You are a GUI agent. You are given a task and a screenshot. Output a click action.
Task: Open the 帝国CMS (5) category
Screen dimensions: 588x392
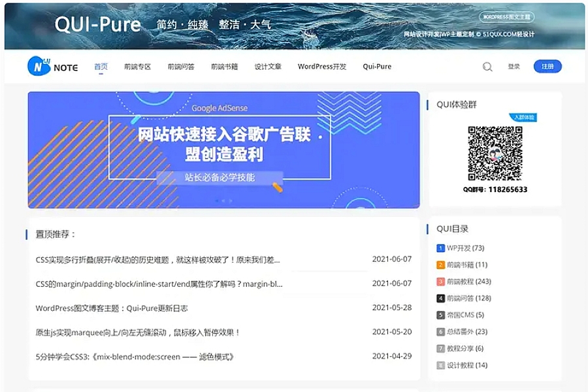(x=461, y=315)
